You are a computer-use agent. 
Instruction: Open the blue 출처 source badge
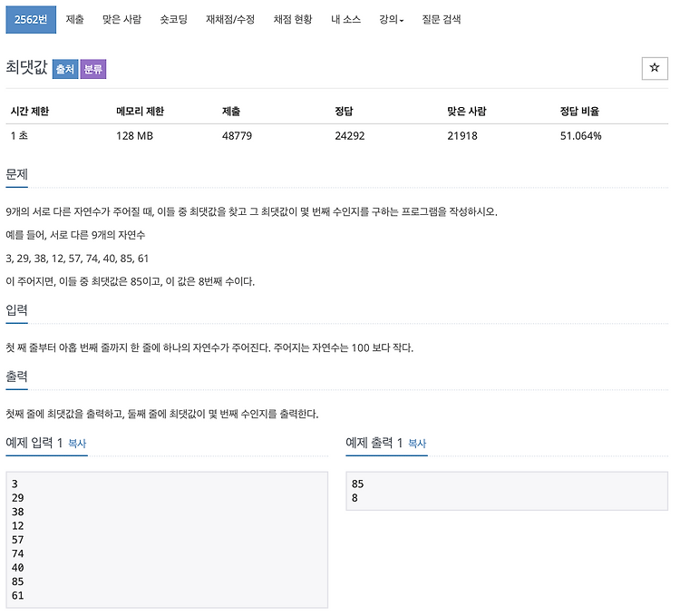[65, 69]
